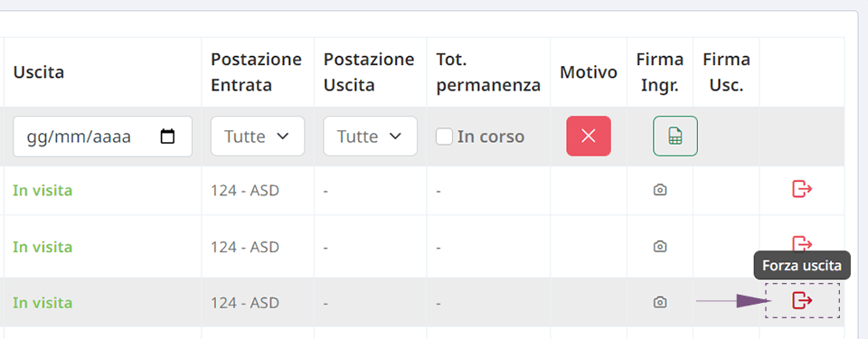The height and width of the screenshot is (339, 868).
Task: Click the red clear filters X button
Action: pos(589,136)
